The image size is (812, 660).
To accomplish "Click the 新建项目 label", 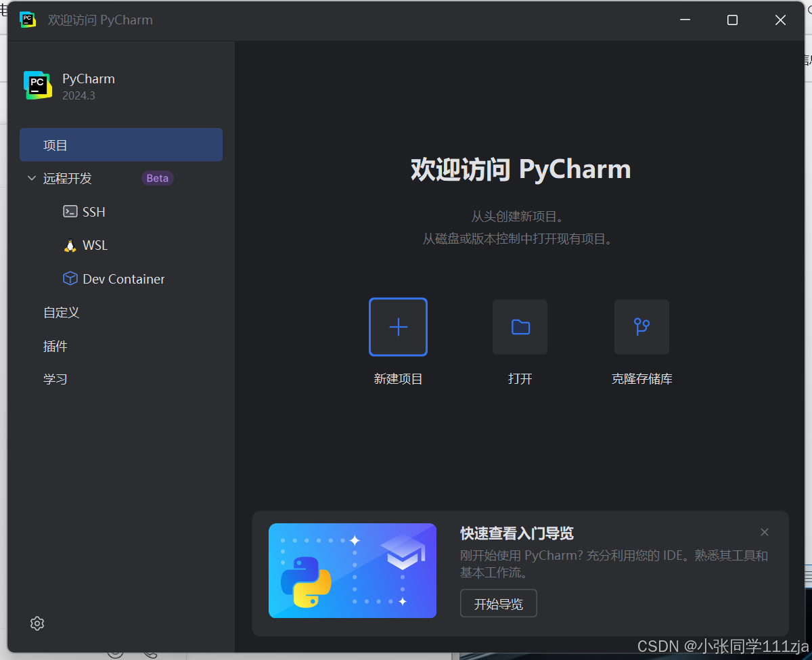I will click(x=398, y=379).
